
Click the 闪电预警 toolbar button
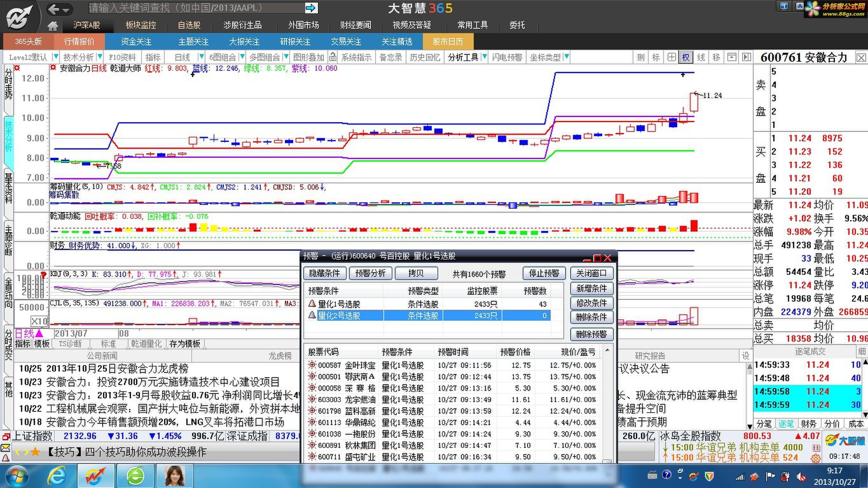pos(507,57)
